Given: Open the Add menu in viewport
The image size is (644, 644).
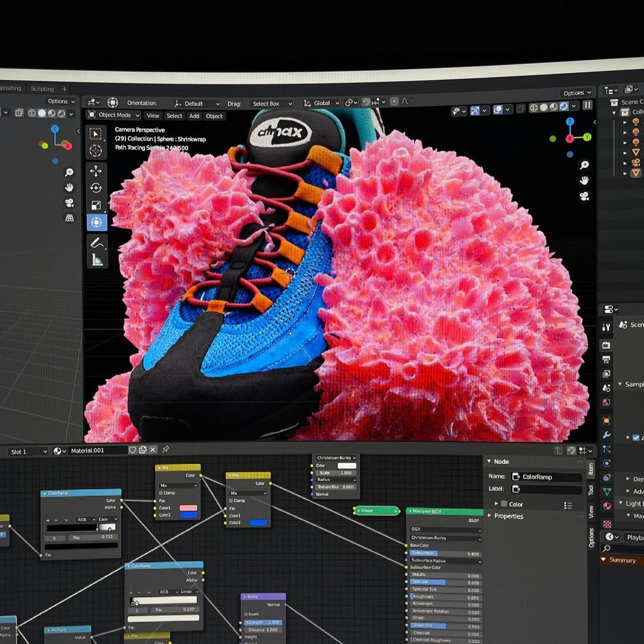Looking at the screenshot, I should click(x=194, y=116).
